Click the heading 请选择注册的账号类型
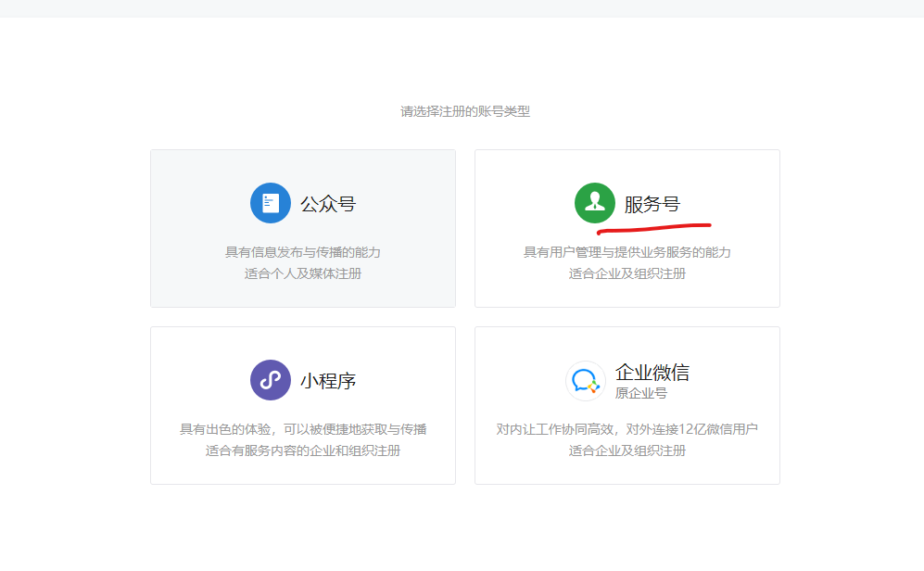This screenshot has height=571, width=924. 465,111
